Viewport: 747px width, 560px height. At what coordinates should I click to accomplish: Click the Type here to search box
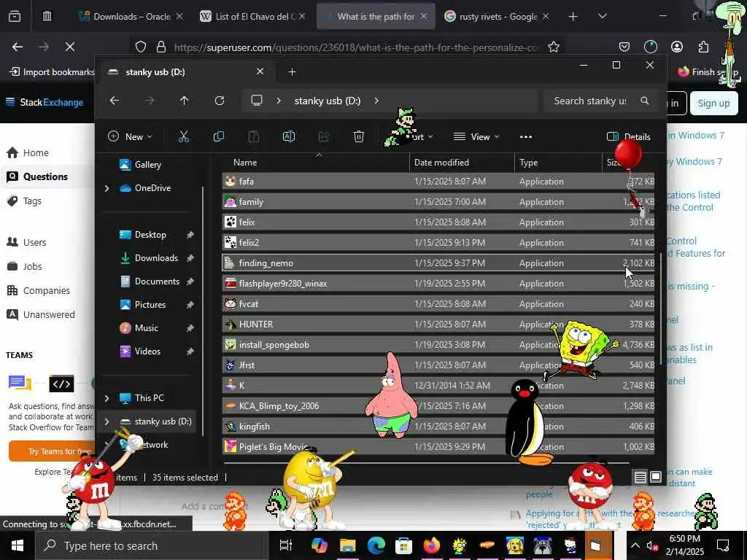(152, 545)
